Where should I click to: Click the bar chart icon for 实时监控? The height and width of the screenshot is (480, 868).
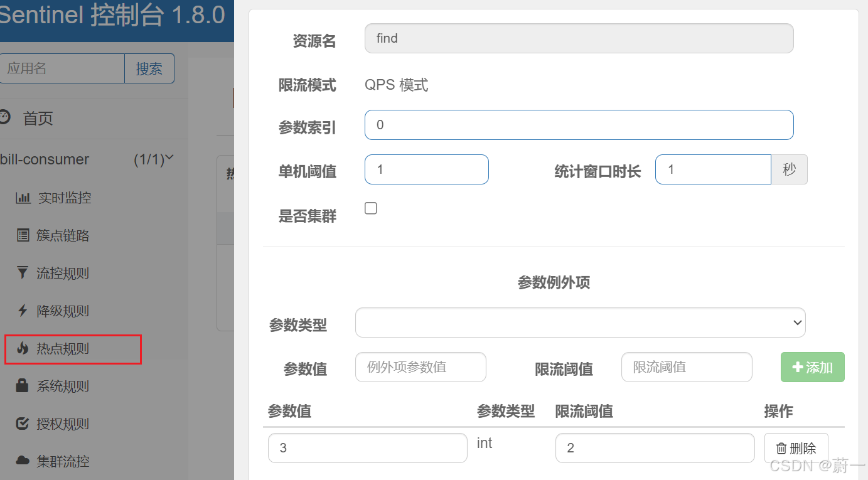[x=23, y=198]
